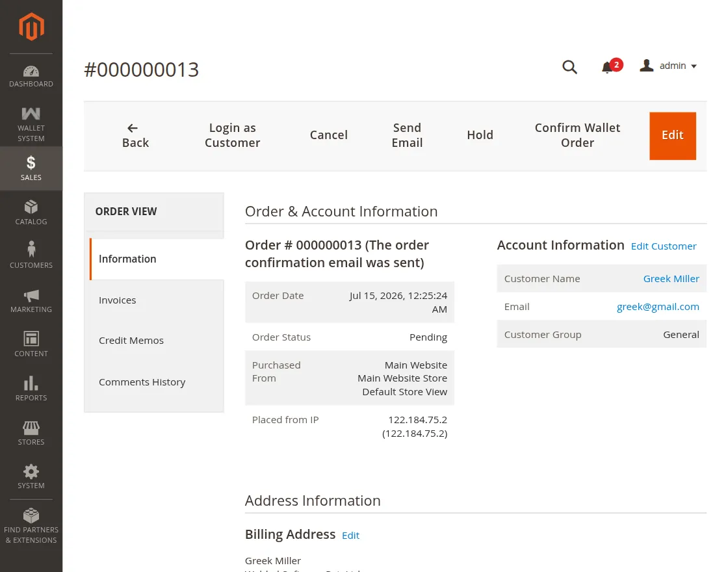
Task: Click the Order & Account Information heading
Action: pos(341,212)
